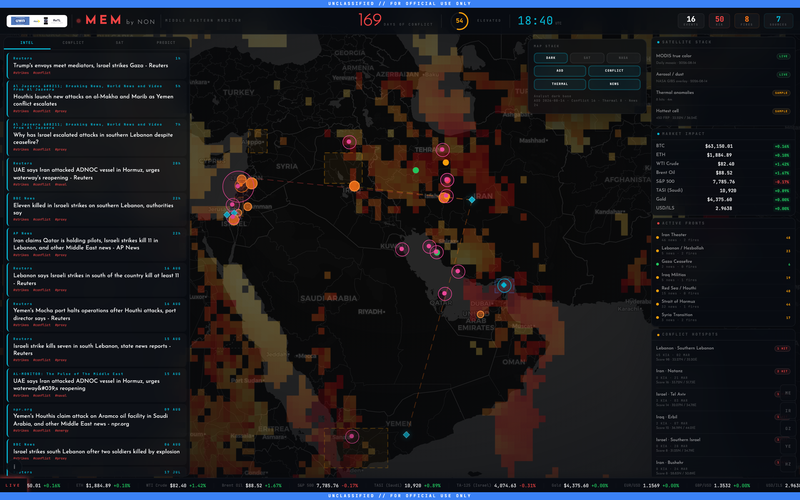Viewport: 800px width, 500px height.
Task: Select the Iraq Militias front
Action: point(723,277)
